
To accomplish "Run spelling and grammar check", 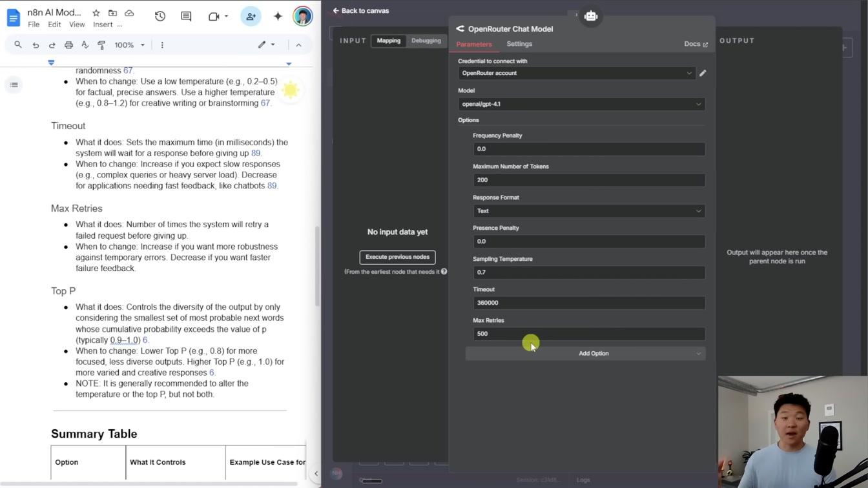I will [85, 45].
